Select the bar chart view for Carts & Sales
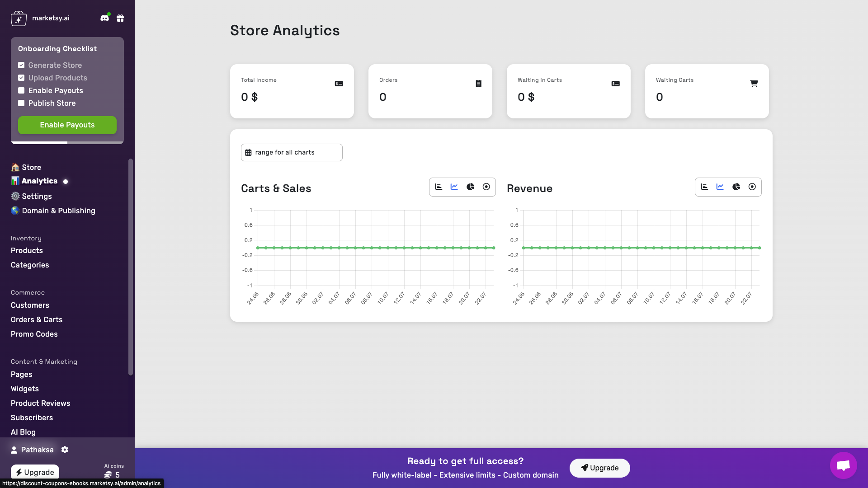 click(x=439, y=187)
